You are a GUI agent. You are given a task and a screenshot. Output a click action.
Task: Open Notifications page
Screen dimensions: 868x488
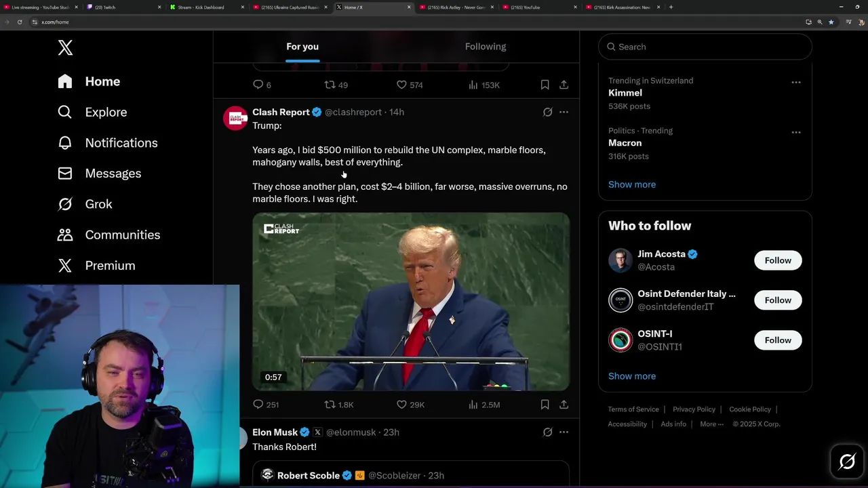(x=108, y=143)
